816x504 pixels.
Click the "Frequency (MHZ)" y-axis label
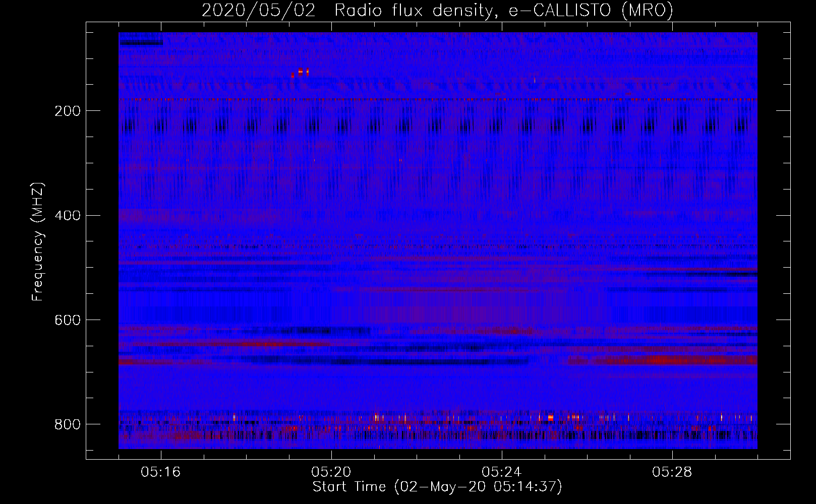[38, 242]
